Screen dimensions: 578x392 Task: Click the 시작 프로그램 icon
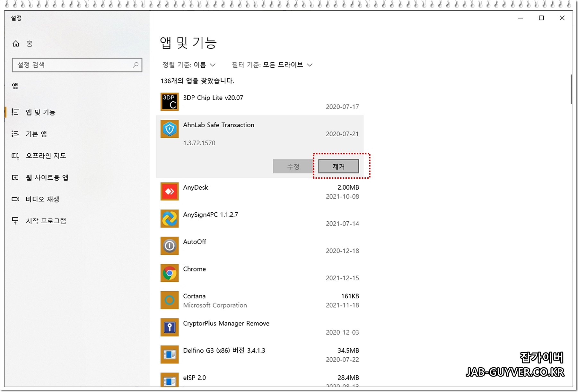tap(15, 221)
